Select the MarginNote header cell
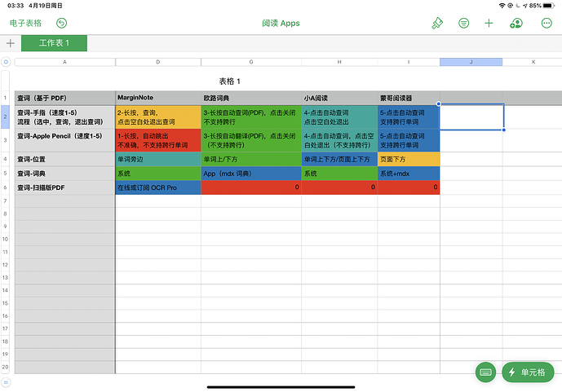The image size is (562, 392). tap(158, 98)
